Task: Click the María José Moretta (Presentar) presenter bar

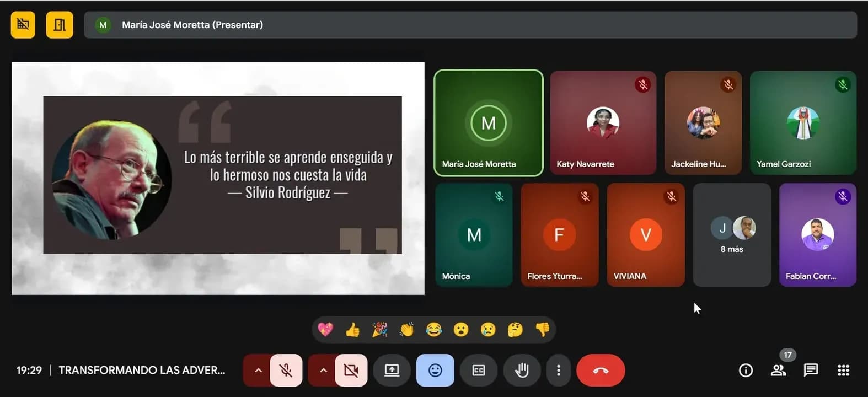Action: 470,25
